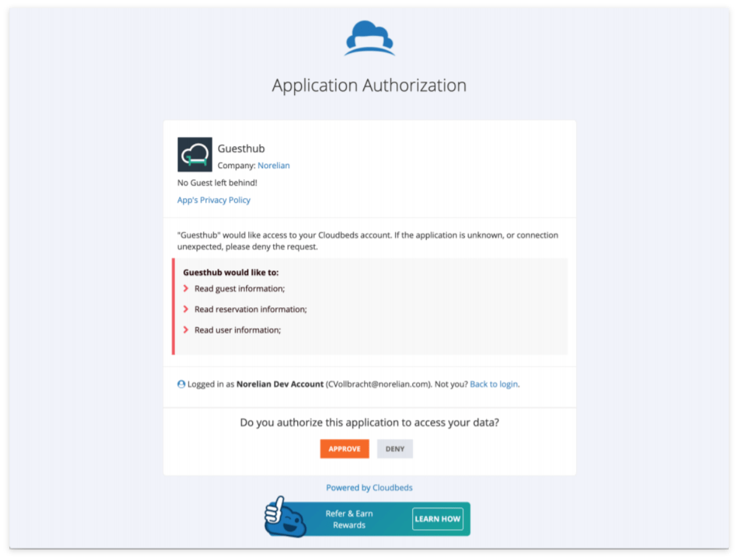Click 'Read reservation information;' text
The image size is (738, 560).
pyautogui.click(x=250, y=309)
